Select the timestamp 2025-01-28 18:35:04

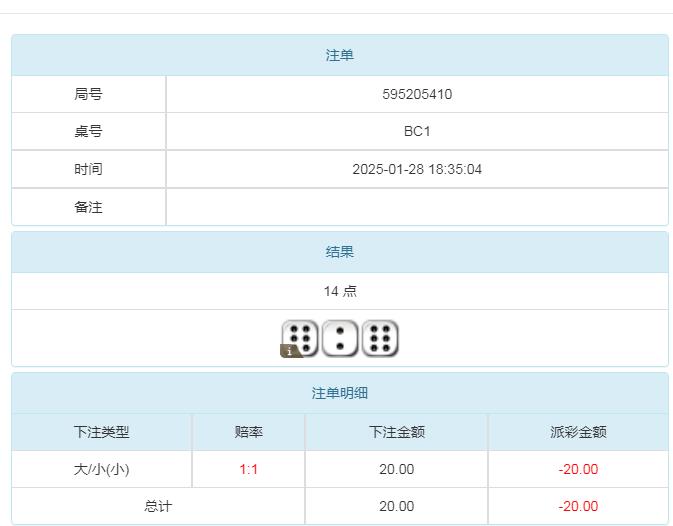[x=417, y=169]
